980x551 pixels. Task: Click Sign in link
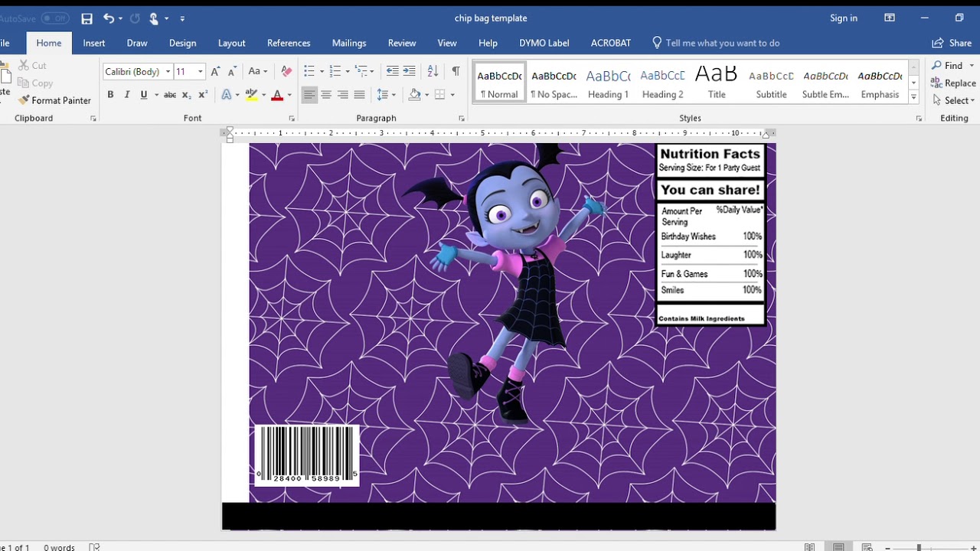tap(844, 18)
